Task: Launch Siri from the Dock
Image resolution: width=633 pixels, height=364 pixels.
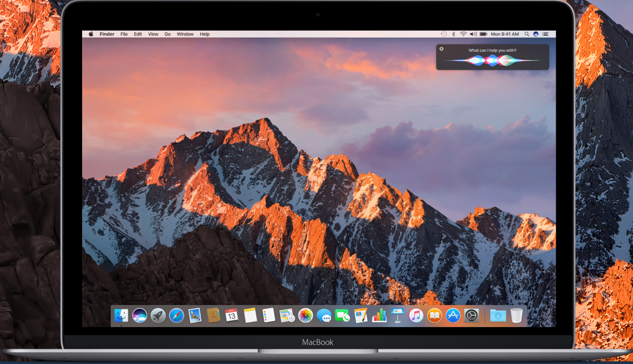Action: pyautogui.click(x=139, y=315)
